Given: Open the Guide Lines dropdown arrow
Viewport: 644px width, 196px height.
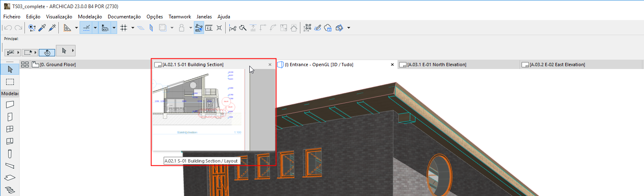Looking at the screenshot, I should pos(76,28).
